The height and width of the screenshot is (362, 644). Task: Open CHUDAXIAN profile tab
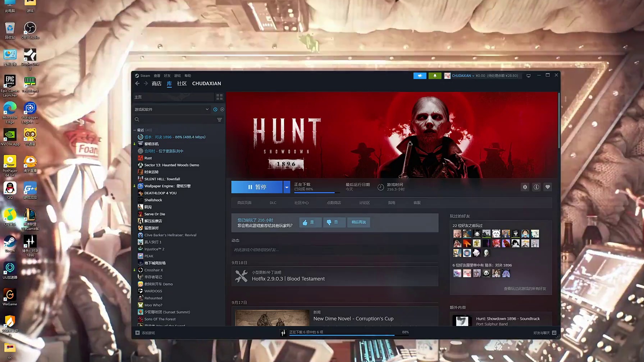(206, 84)
